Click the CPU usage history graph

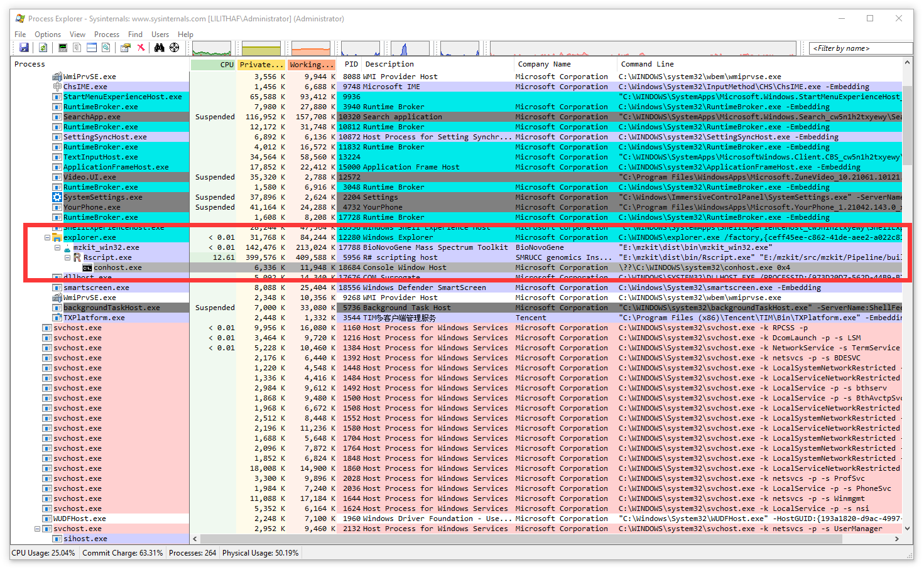(212, 48)
